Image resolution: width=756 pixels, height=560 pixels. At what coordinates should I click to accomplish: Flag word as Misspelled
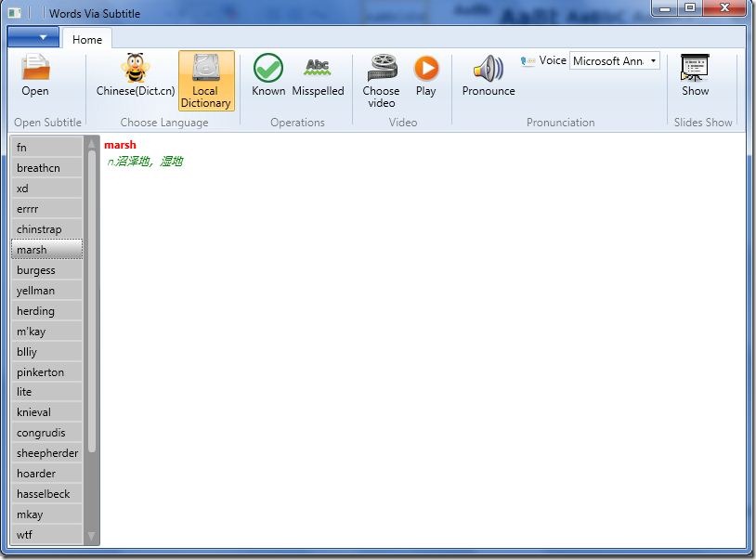pyautogui.click(x=318, y=75)
